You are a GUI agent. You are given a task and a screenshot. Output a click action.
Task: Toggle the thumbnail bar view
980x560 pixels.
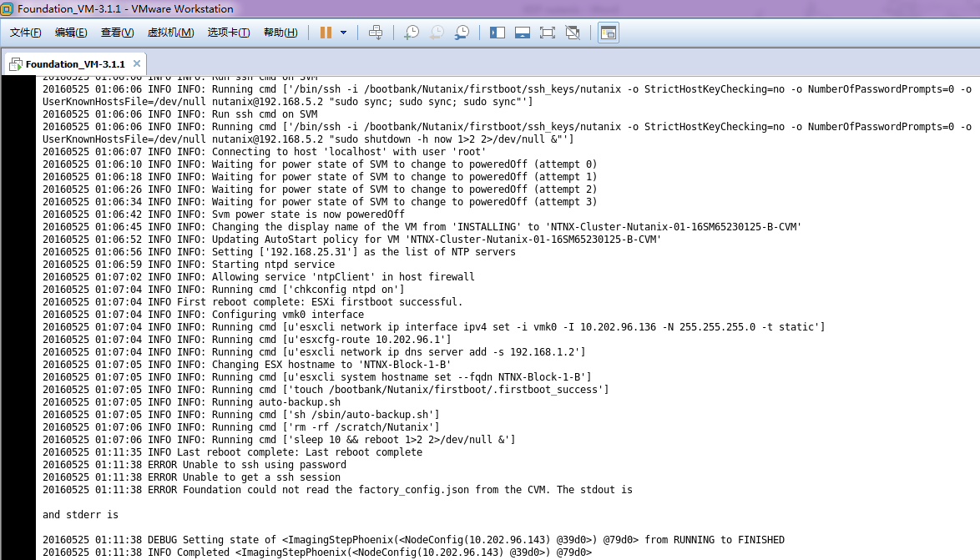point(523,33)
